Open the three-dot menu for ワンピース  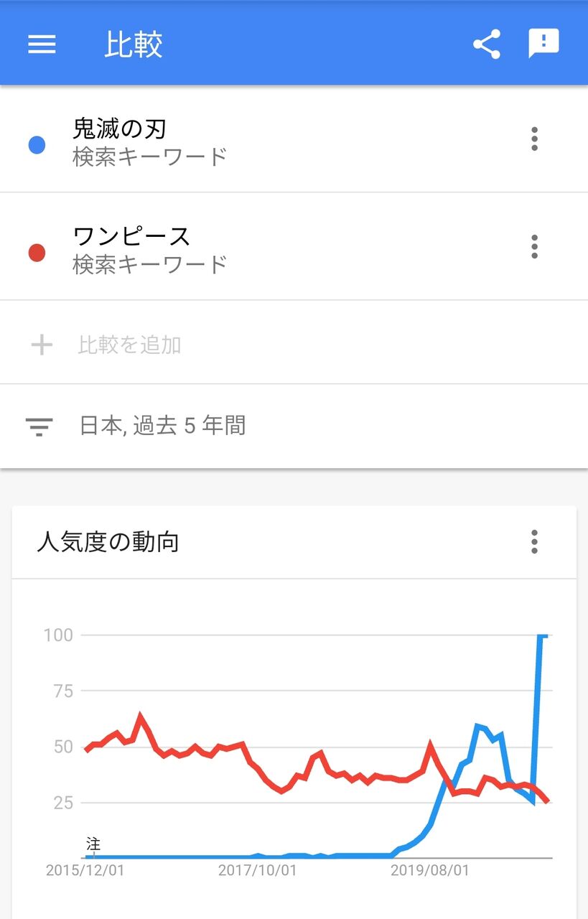(x=534, y=247)
